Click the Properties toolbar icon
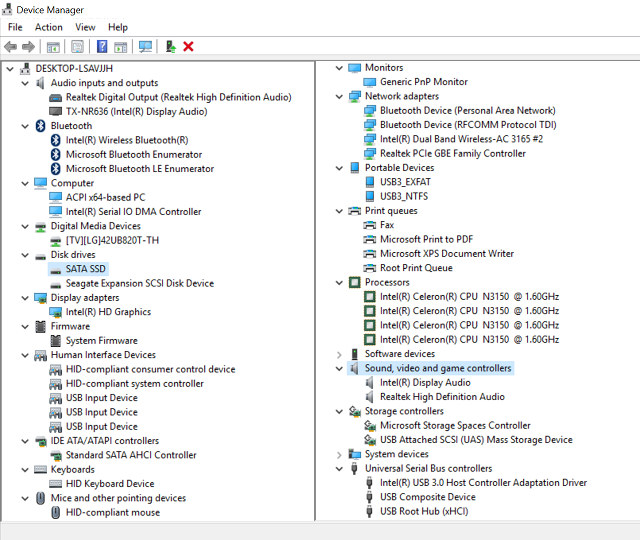 click(x=78, y=47)
